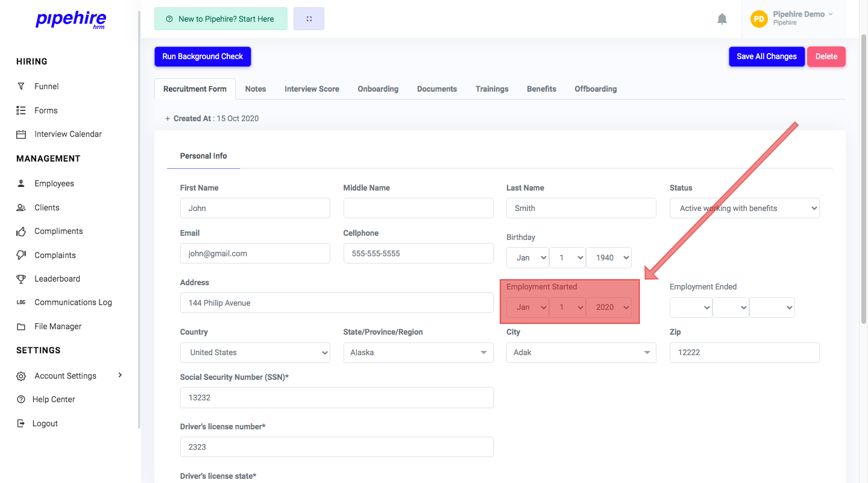This screenshot has width=868, height=483.
Task: Open the Status dropdown showing Active working with benefits
Action: click(x=744, y=208)
